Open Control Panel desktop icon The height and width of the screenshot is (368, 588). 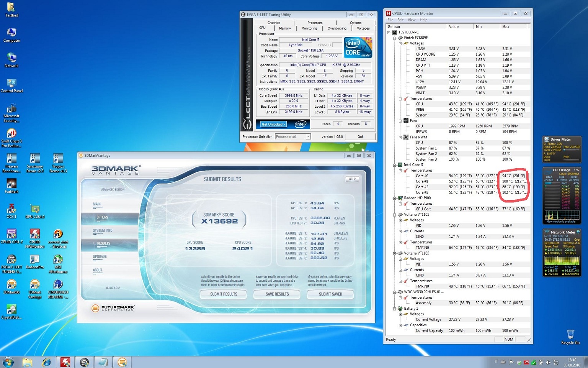[11, 85]
